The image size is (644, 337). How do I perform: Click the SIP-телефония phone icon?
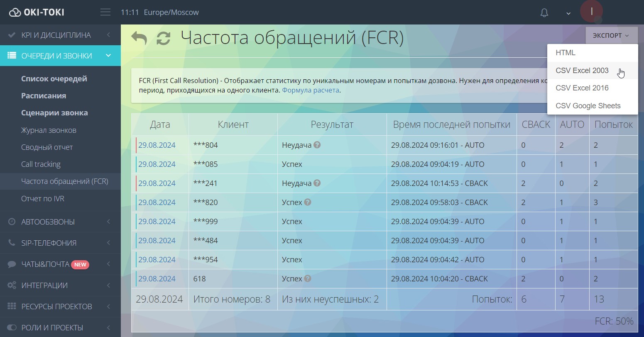click(12, 243)
